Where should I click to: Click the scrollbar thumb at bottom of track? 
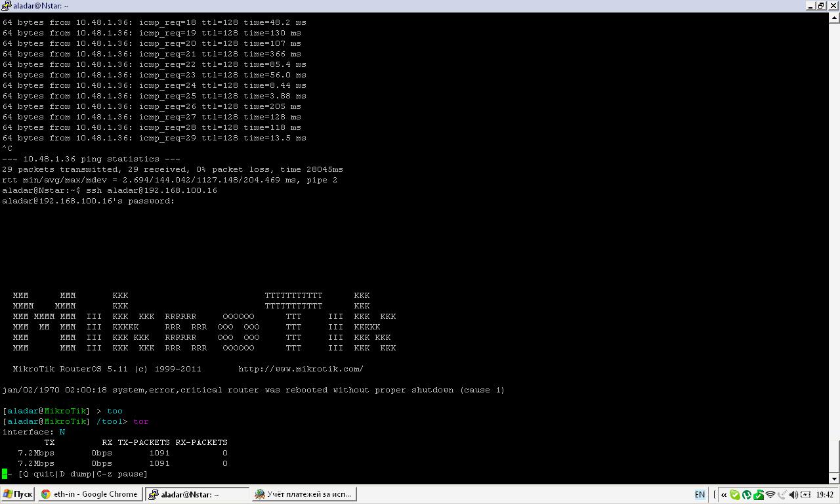tap(835, 457)
